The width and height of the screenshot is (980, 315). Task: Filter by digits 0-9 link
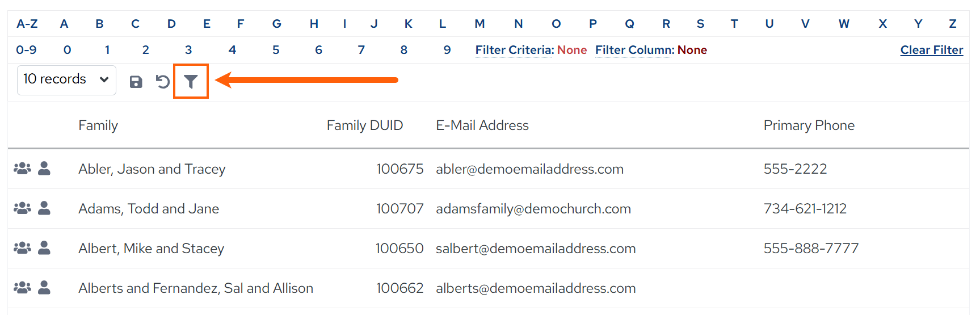coord(26,50)
